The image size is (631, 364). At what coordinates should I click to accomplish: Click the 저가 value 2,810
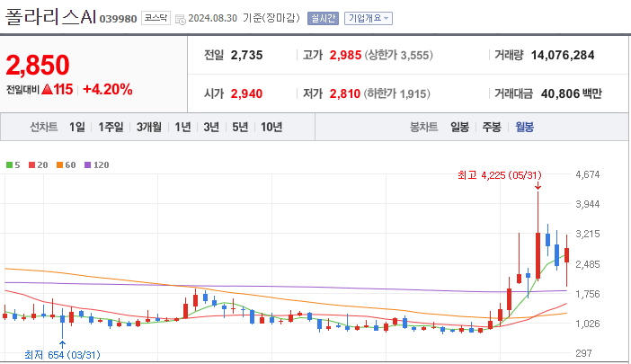tap(345, 93)
